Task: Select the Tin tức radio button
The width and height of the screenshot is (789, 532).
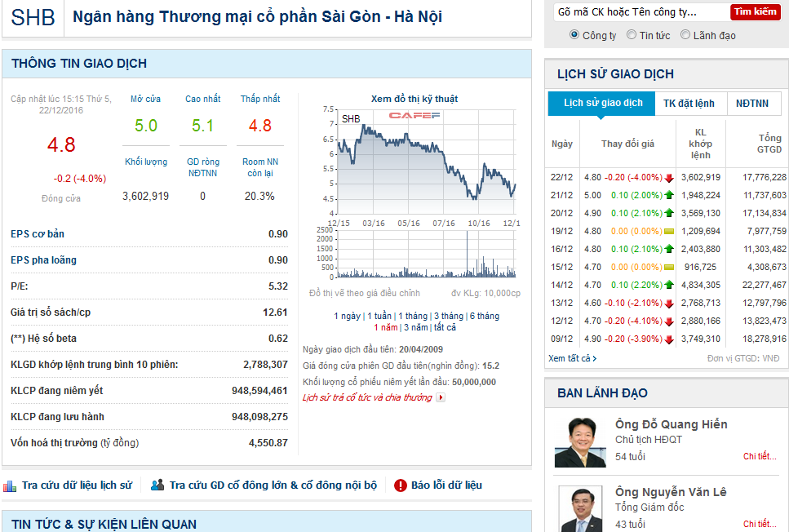Action: [x=631, y=35]
